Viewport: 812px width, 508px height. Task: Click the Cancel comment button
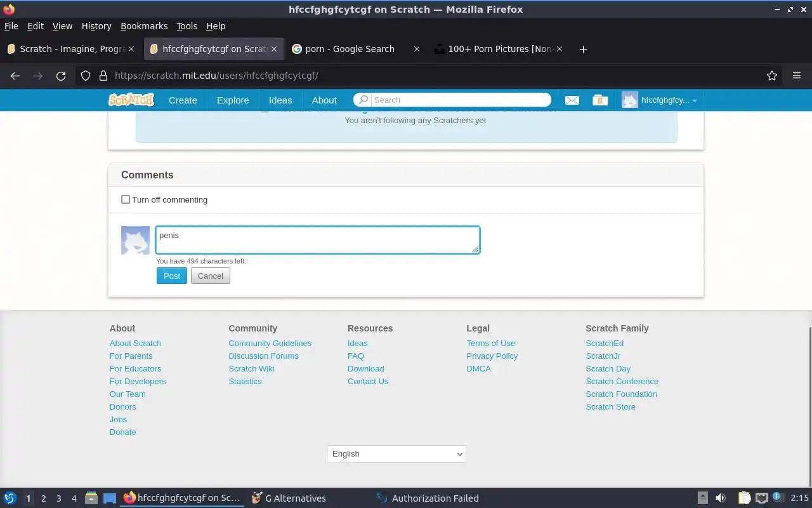pos(211,276)
